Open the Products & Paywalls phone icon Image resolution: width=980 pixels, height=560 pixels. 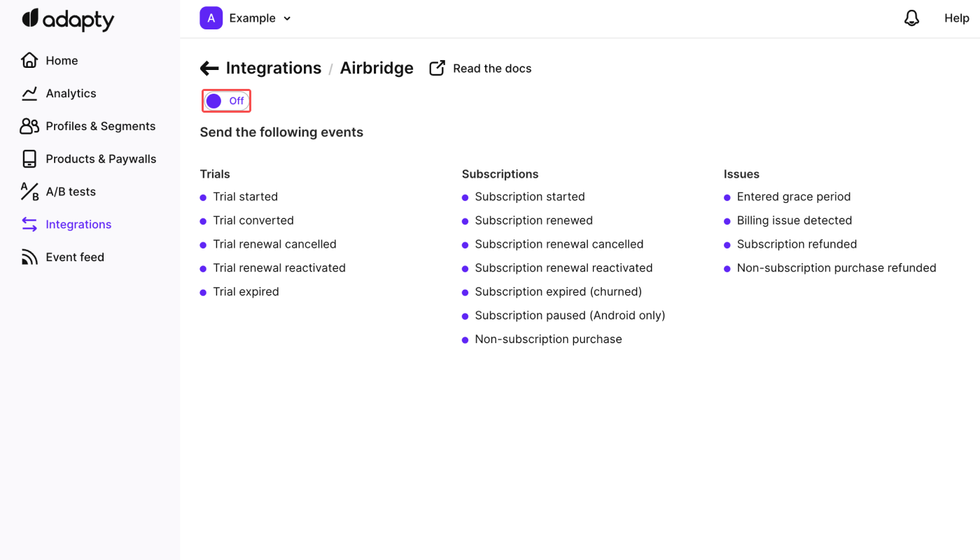coord(29,159)
